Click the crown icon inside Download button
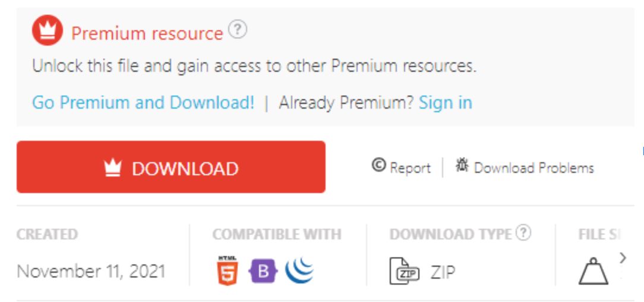644x302 pixels. click(112, 168)
